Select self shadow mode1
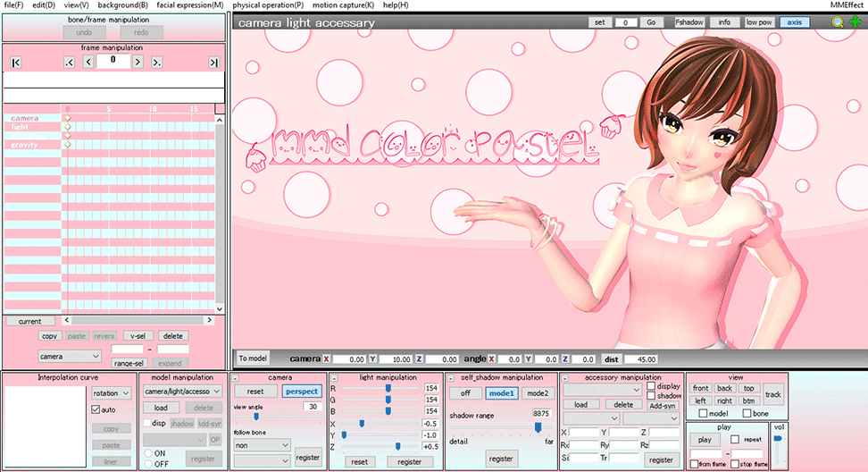Screen dimensions: 868x472 pyautogui.click(x=502, y=392)
